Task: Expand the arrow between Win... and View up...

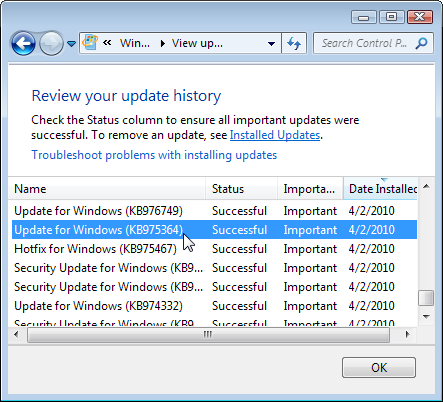Action: coord(163,43)
